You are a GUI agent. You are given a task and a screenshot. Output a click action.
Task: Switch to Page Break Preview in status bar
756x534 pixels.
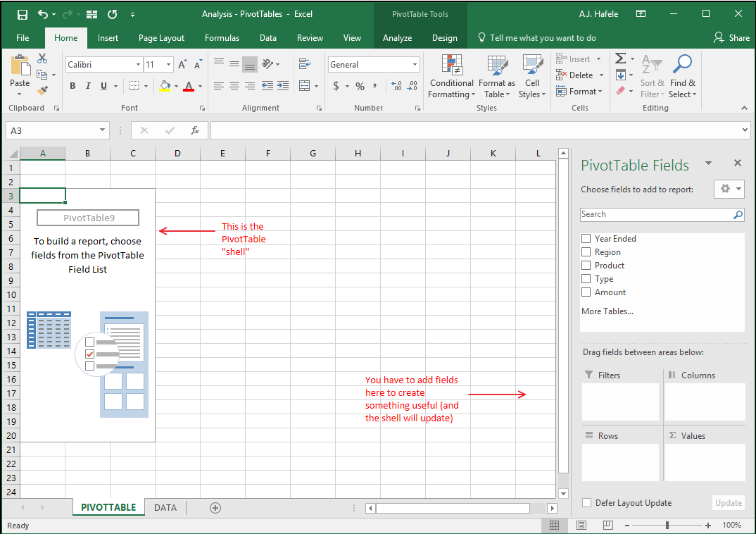point(608,525)
